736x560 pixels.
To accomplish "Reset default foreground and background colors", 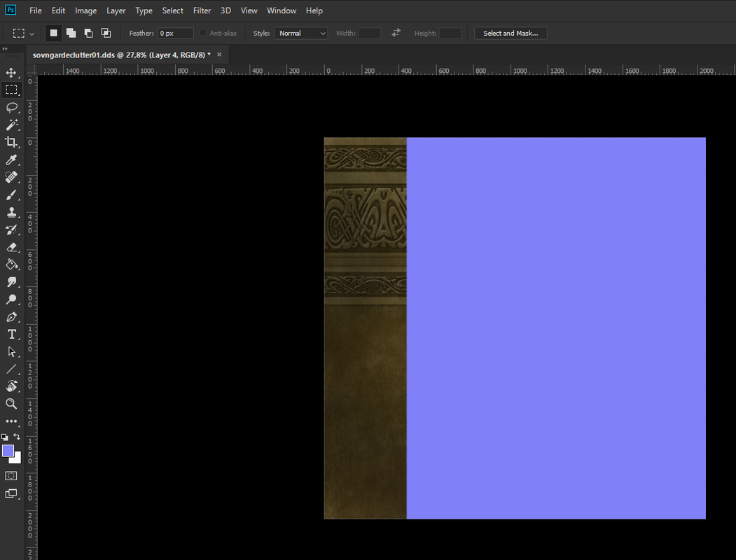I will coord(5,437).
